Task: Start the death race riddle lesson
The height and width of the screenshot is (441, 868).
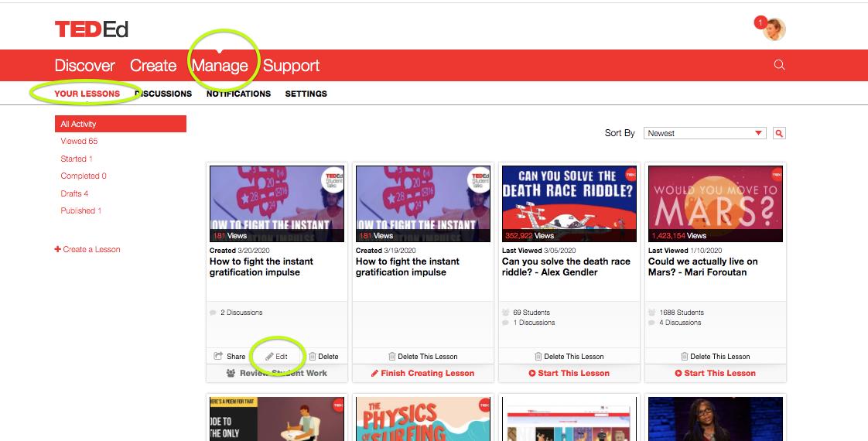Action: click(x=569, y=373)
